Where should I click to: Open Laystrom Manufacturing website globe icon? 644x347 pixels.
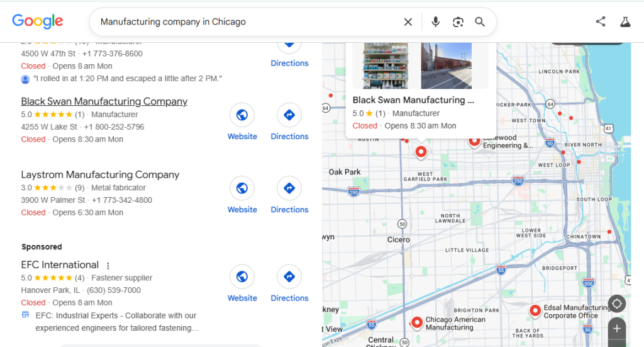(242, 188)
